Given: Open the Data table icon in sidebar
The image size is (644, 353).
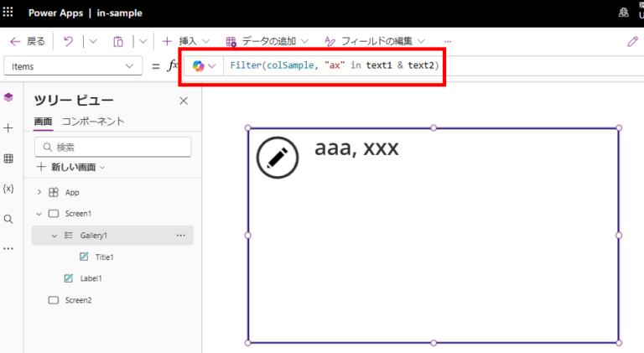Looking at the screenshot, I should coord(8,158).
